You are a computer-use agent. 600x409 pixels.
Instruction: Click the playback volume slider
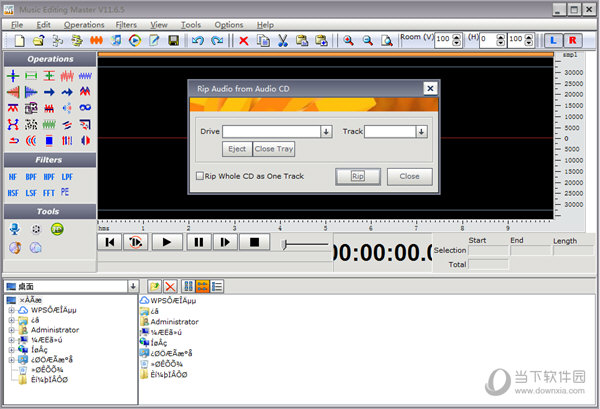(305, 244)
